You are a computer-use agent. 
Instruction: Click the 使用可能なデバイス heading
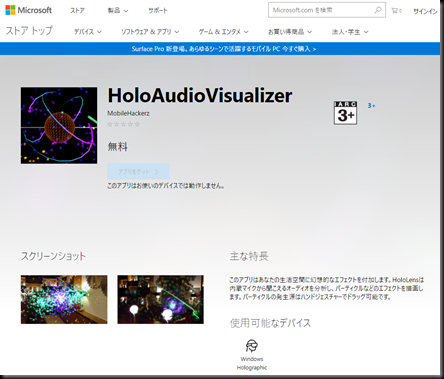[x=270, y=323]
